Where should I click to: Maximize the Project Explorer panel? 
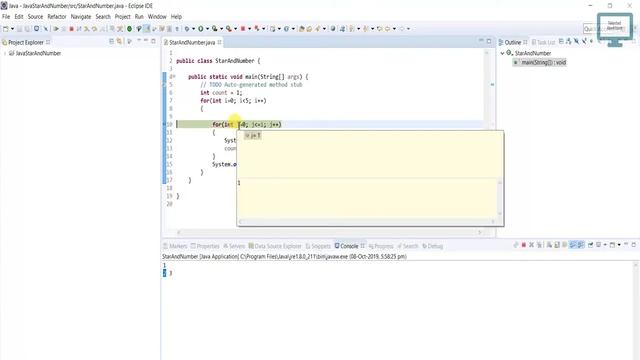click(x=153, y=41)
